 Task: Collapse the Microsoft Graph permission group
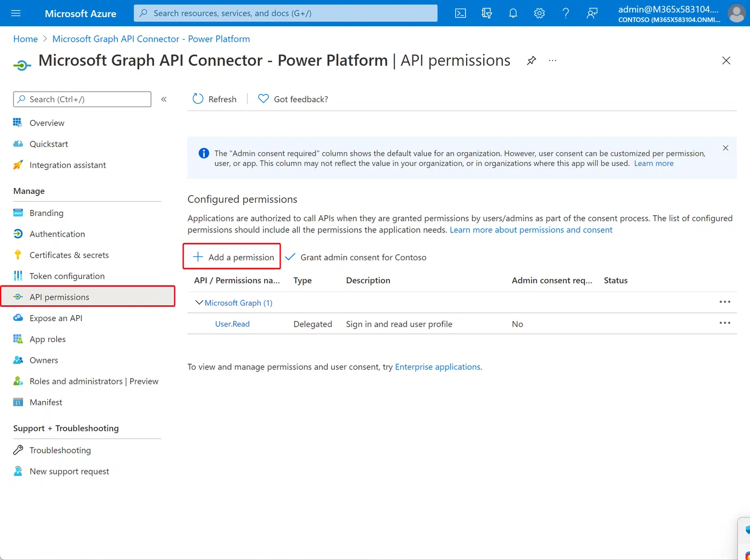(199, 302)
